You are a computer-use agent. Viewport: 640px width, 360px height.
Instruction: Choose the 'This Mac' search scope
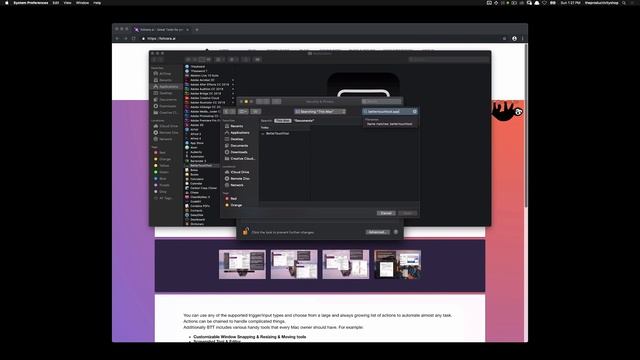[282, 120]
